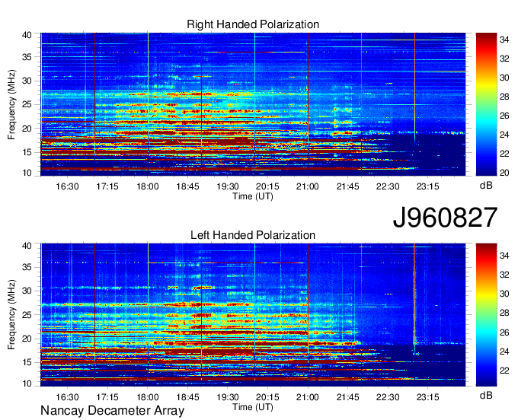Click the 18:45 time tick of Right Handed plot
The width and height of the screenshot is (518, 420).
click(187, 186)
